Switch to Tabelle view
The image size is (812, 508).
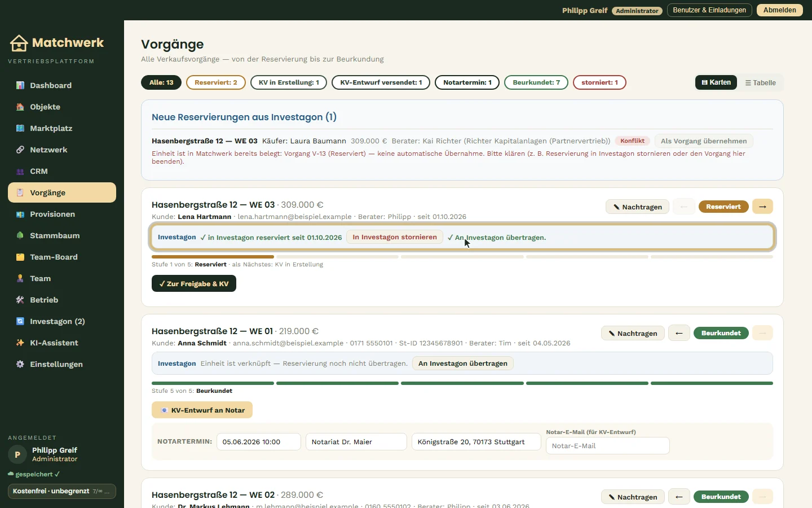pos(761,82)
